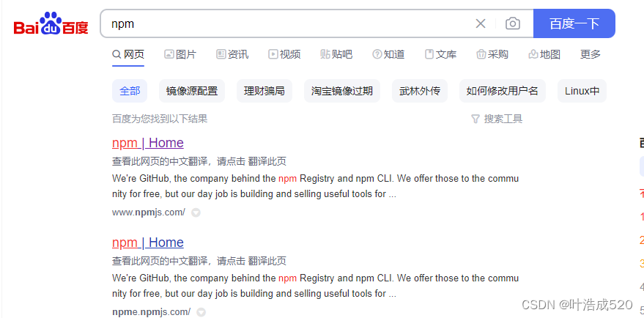Clear the search box with X icon
644x318 pixels.
coord(480,23)
